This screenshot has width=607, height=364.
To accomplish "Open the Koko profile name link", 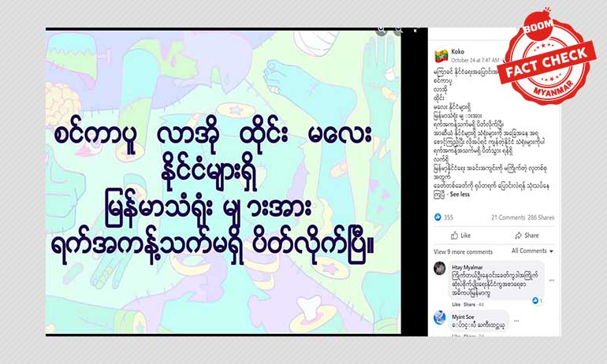I will click(457, 51).
